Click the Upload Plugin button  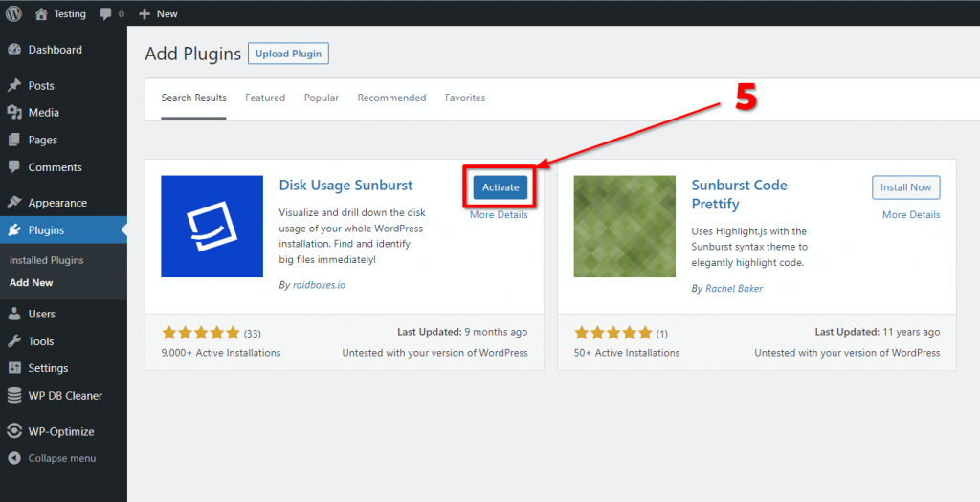coord(288,54)
